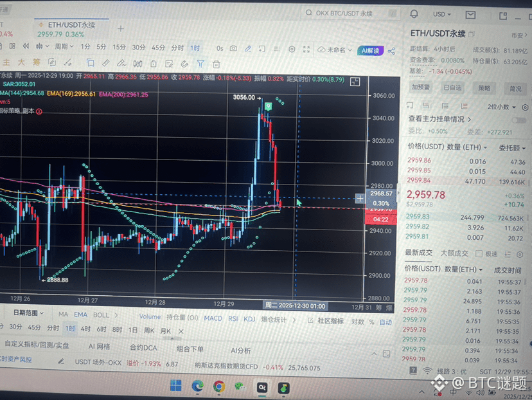Open the USD currency dropdown
This screenshot has height=400, width=532.
coord(442,14)
